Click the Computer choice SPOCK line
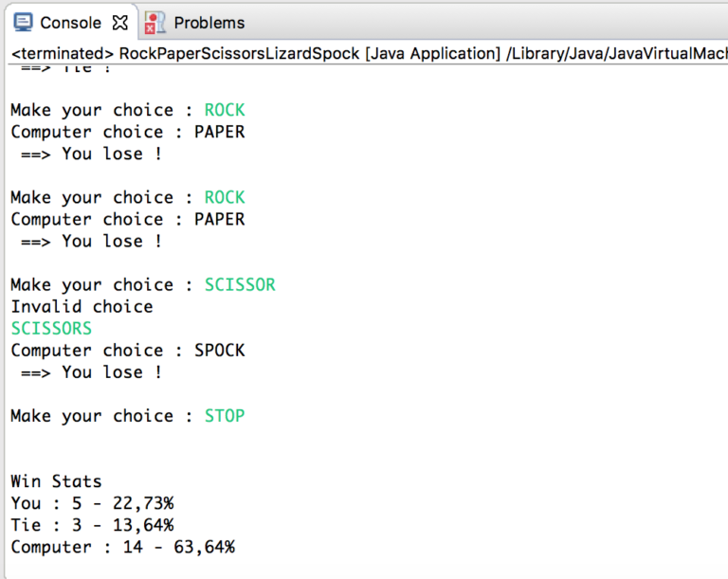The image size is (728, 579). [128, 351]
